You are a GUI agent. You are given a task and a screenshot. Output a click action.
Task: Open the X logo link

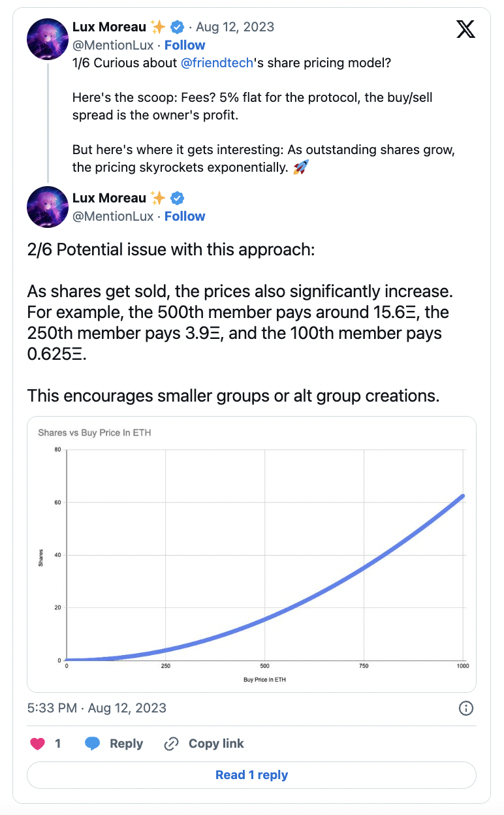click(465, 29)
